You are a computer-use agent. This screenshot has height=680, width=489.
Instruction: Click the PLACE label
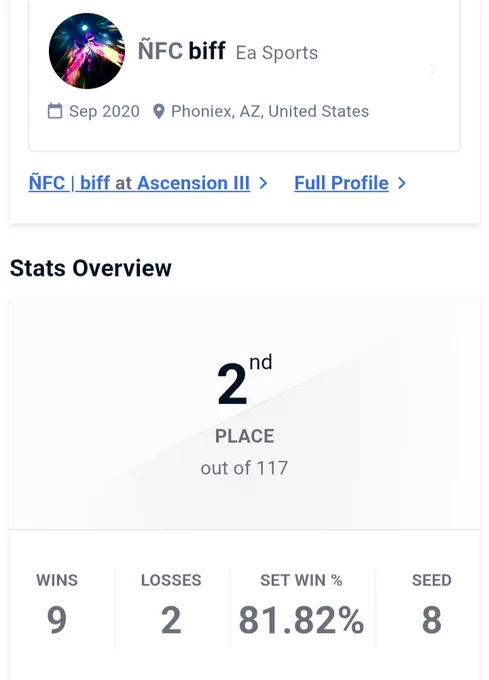click(244, 436)
